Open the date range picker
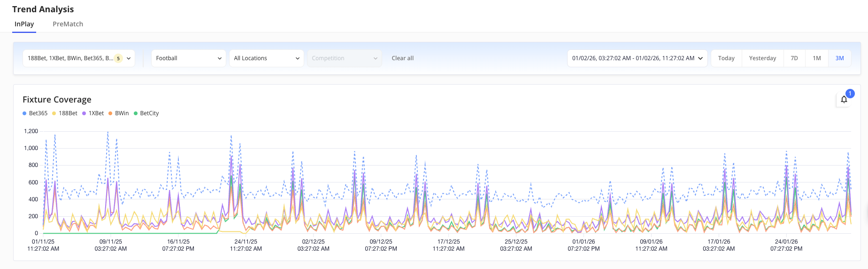The width and height of the screenshot is (868, 269). [x=637, y=58]
